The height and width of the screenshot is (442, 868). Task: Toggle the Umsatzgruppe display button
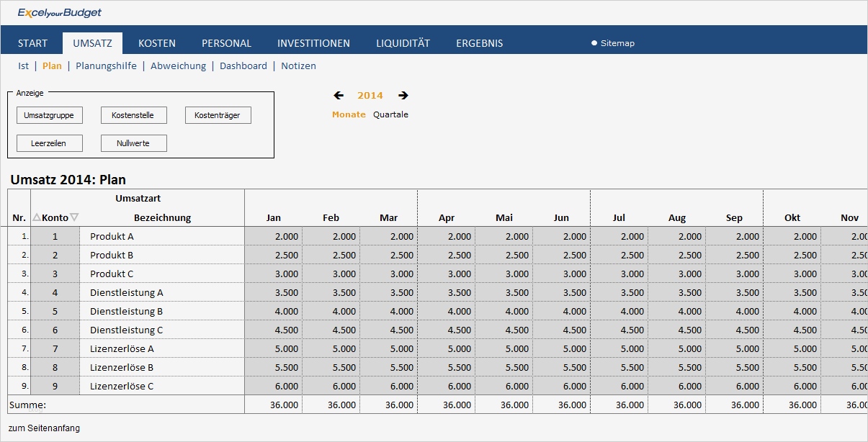pos(49,115)
